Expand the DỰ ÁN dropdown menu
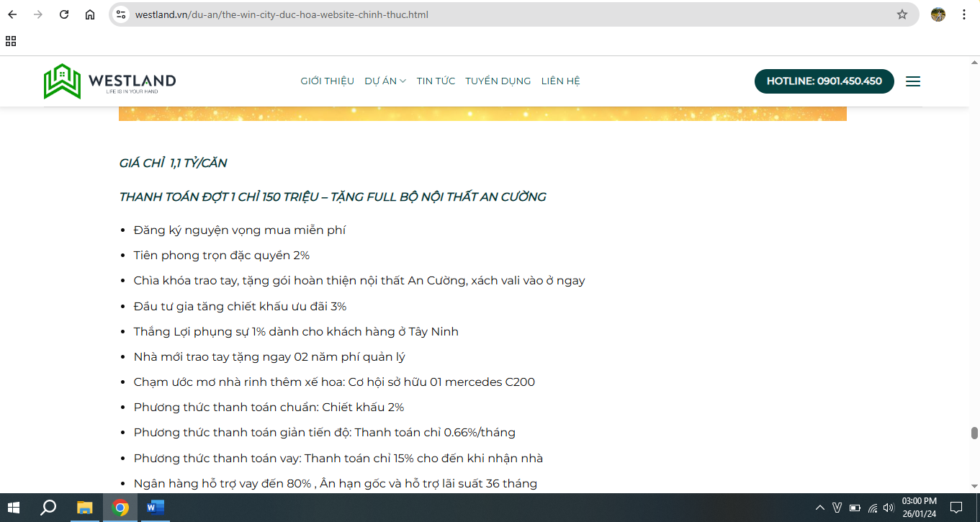Image resolution: width=980 pixels, height=522 pixels. [385, 81]
